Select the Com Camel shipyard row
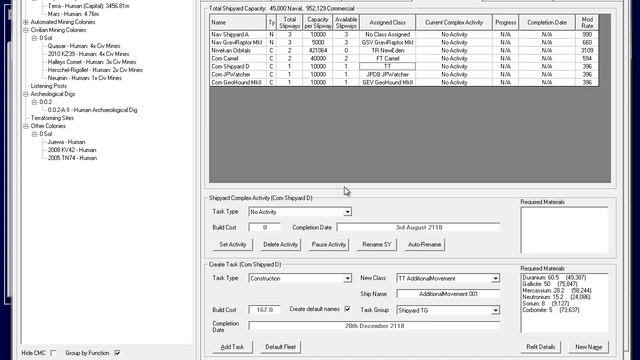Viewport: 640px width, 360px height. click(404, 58)
